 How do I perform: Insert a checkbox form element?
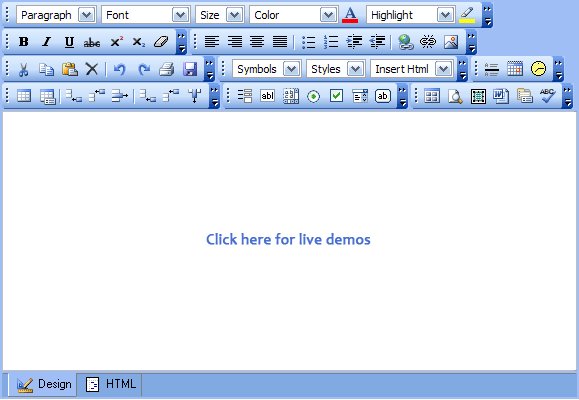coord(336,96)
